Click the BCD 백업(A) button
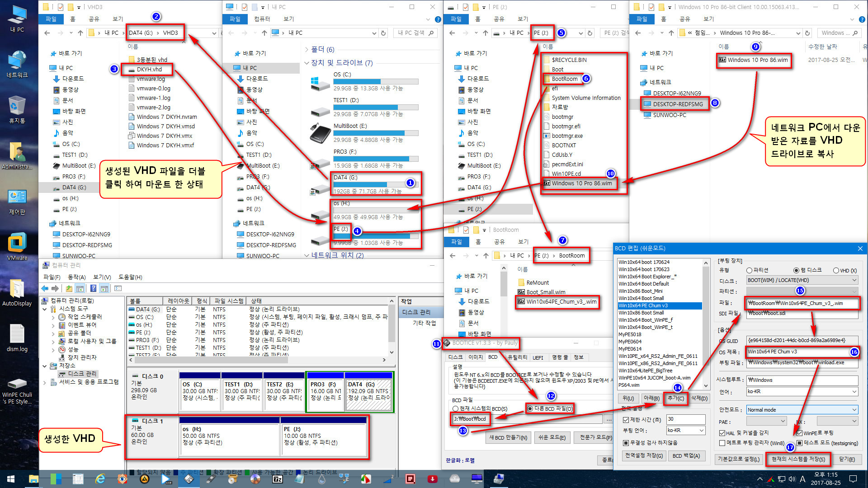This screenshot has height=488, width=868. (x=686, y=455)
